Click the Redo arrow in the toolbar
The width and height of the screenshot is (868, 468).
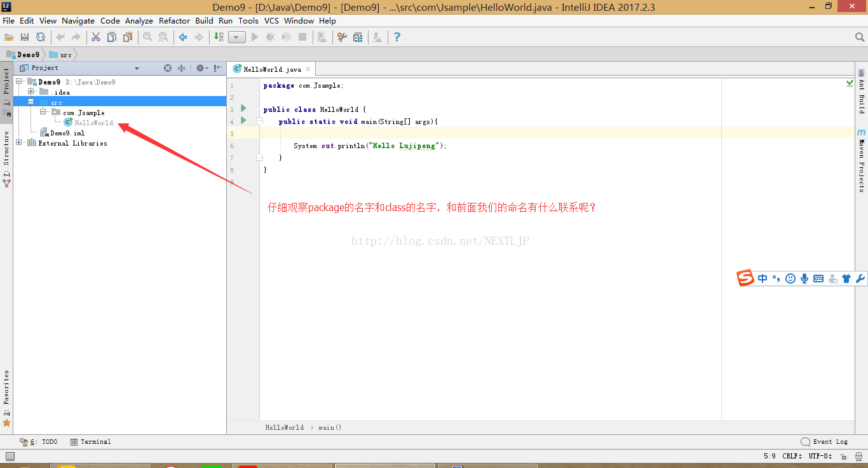(76, 37)
